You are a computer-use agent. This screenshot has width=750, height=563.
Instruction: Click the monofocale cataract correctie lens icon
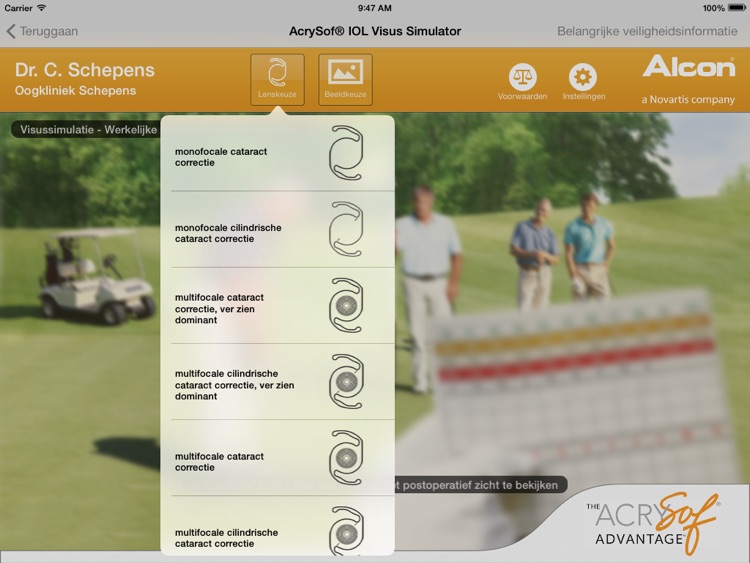346,153
